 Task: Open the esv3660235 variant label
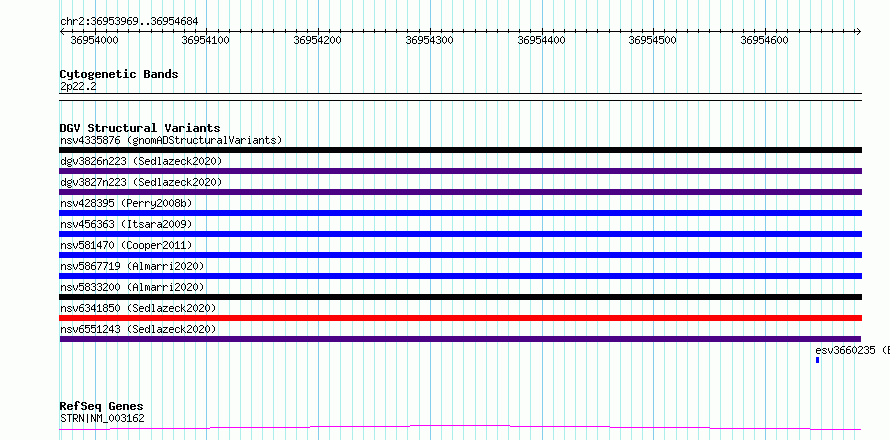(x=852, y=350)
